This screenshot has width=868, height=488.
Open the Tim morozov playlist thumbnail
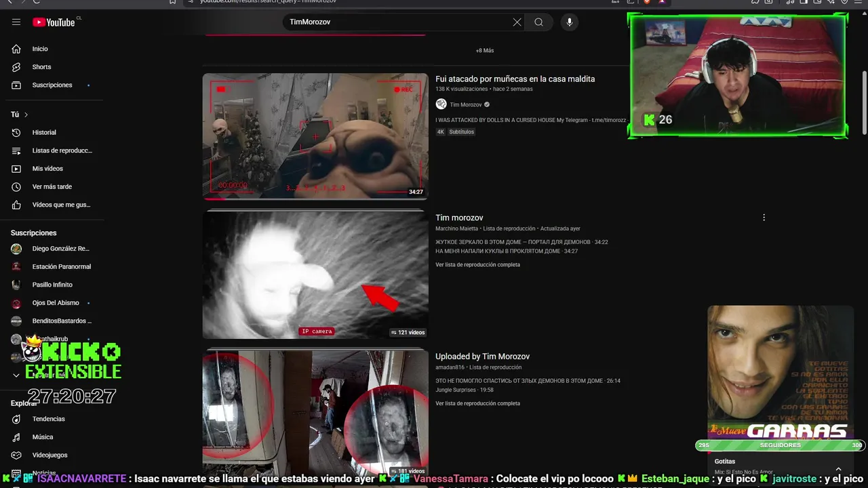pos(315,274)
